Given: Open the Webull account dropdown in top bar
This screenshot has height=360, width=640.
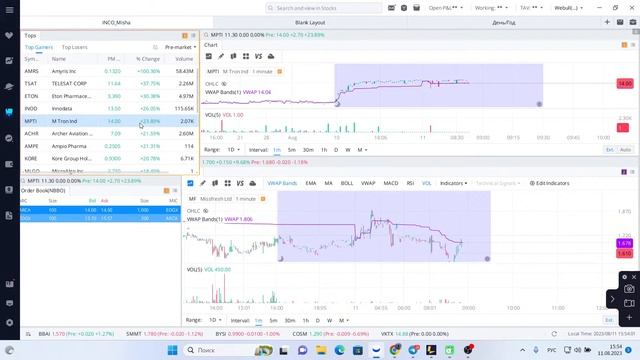Looking at the screenshot, I should click(x=568, y=8).
